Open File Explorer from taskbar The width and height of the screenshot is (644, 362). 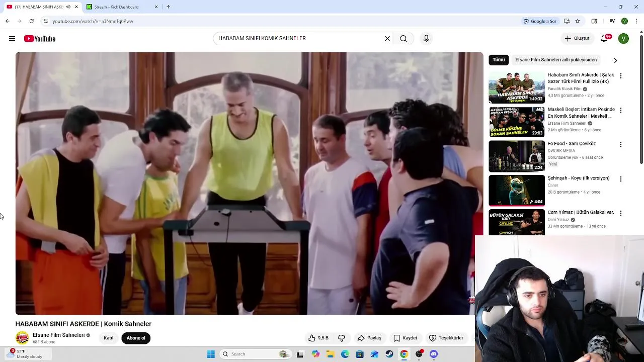330,354
